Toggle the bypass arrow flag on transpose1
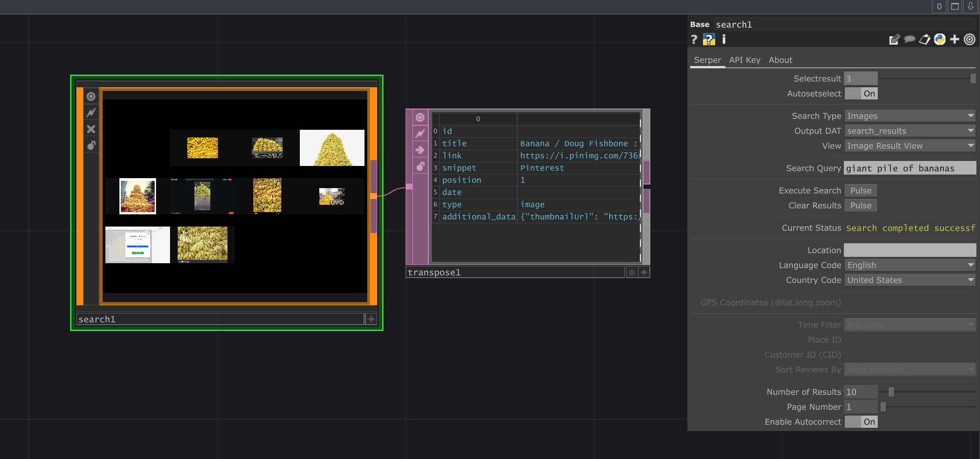Screen dimensions: 980x459 coord(420,150)
